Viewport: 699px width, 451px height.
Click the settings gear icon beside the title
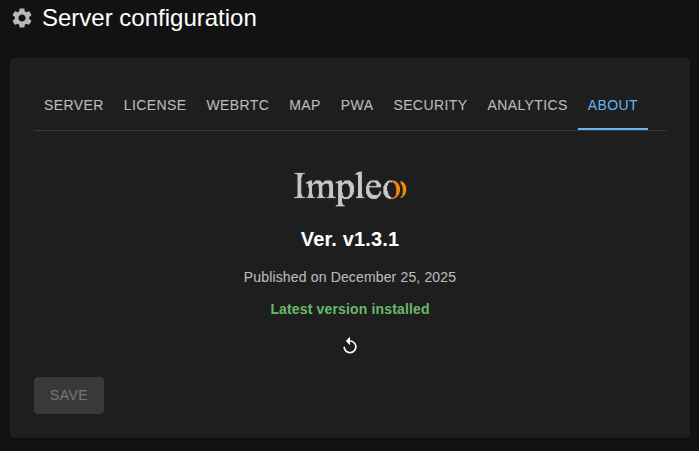tap(22, 19)
